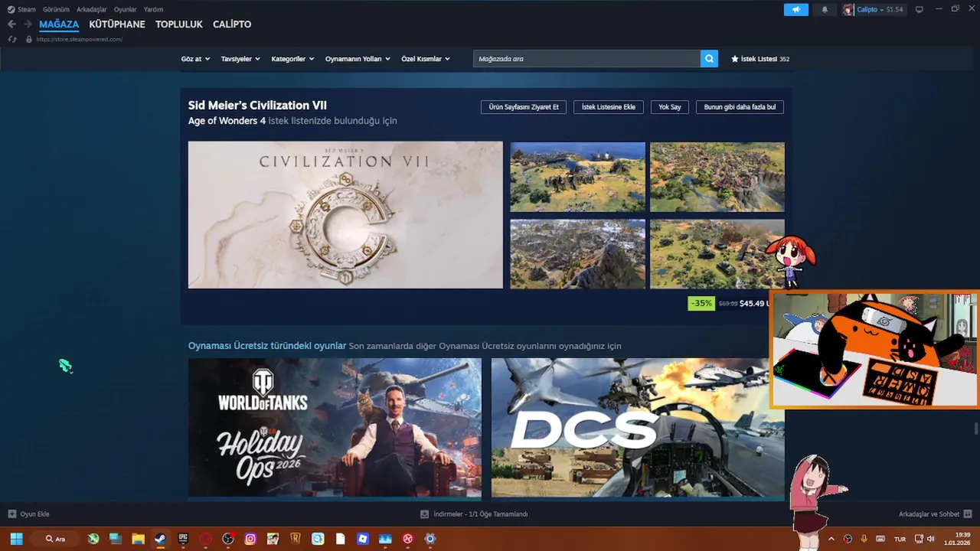Go forward with the right arrow
Screen dimensions: 980x551
click(x=28, y=24)
